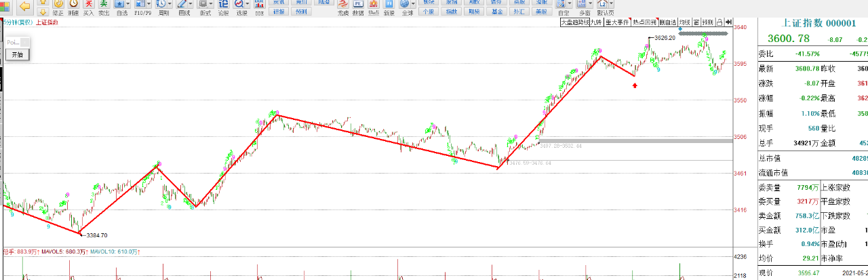Viewport: 868px width, 280px height.
Task: Click the 3384.70 low price marker
Action: pos(96,235)
